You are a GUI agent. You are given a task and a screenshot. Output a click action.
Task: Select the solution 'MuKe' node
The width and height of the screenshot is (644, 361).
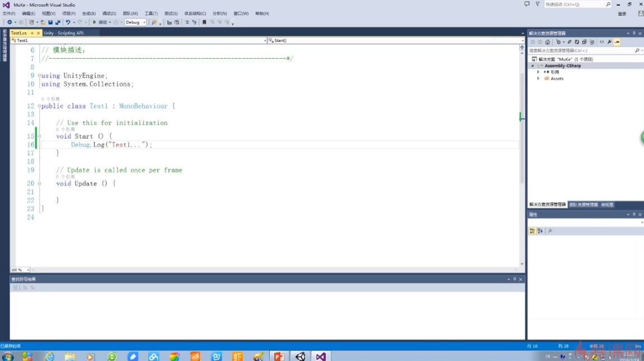coord(566,59)
